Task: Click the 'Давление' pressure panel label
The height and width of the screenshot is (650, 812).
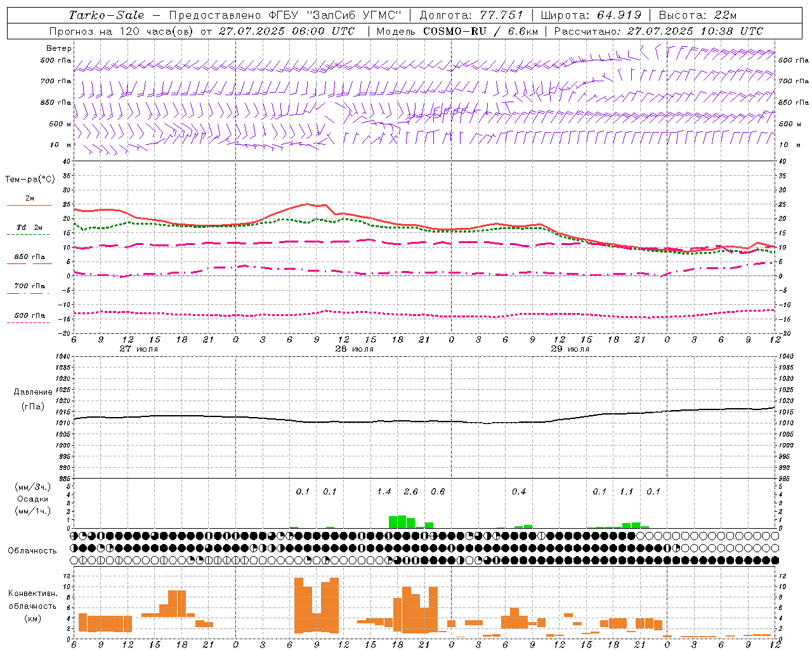Action: (x=33, y=392)
